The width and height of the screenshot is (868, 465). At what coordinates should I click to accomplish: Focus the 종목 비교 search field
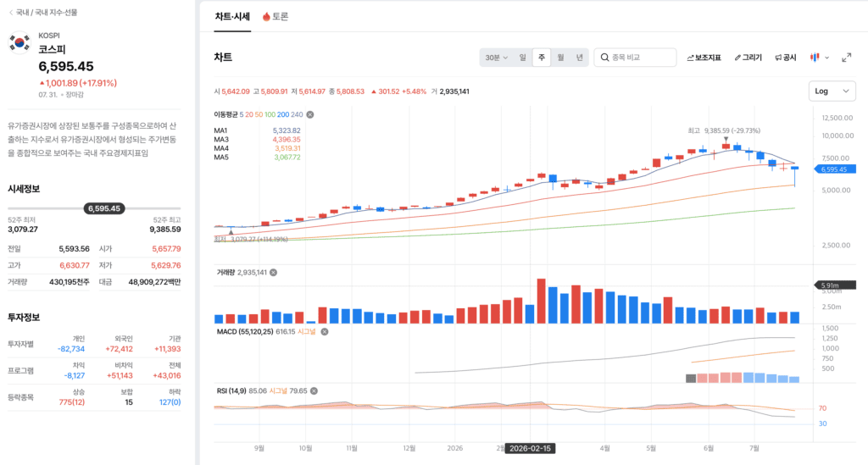pyautogui.click(x=635, y=58)
